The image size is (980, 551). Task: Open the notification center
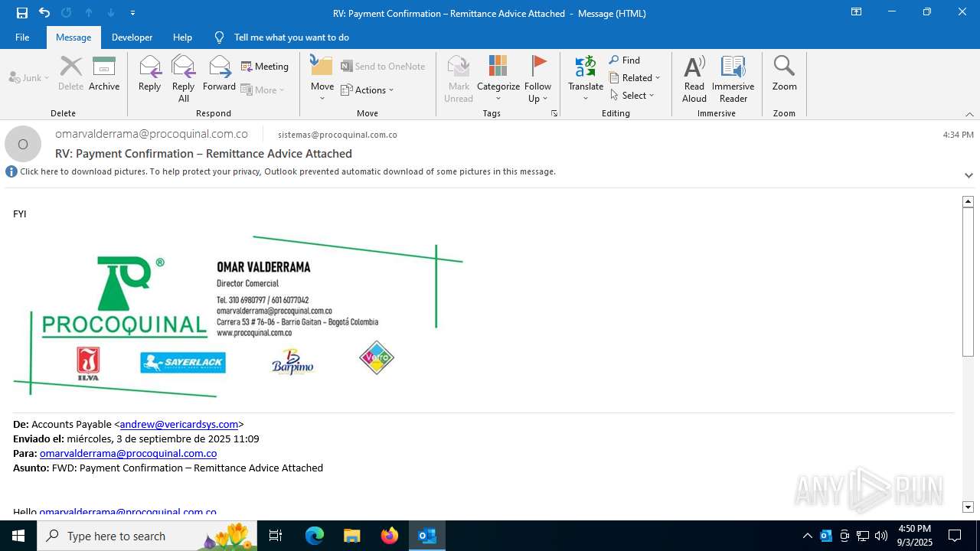[x=955, y=536]
